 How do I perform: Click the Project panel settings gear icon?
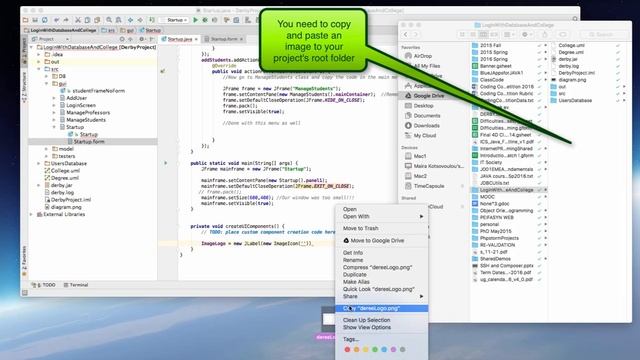click(x=142, y=39)
